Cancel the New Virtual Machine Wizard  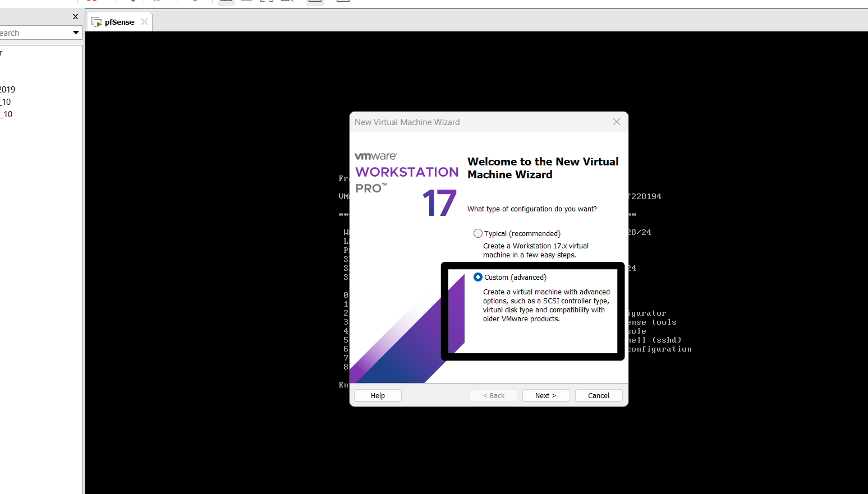tap(599, 395)
